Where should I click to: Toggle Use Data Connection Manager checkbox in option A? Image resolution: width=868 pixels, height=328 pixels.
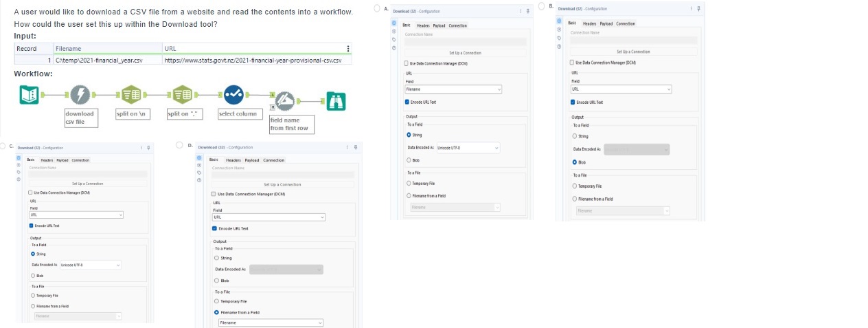click(x=407, y=63)
